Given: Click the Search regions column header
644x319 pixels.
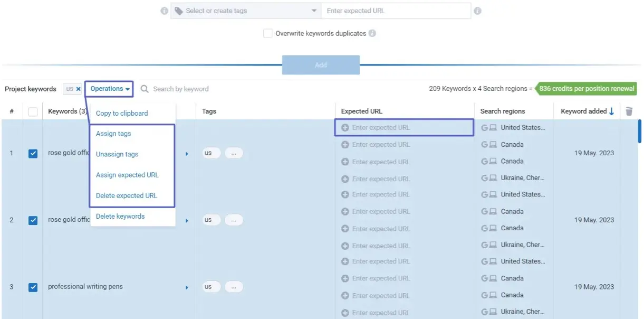Looking at the screenshot, I should [503, 111].
